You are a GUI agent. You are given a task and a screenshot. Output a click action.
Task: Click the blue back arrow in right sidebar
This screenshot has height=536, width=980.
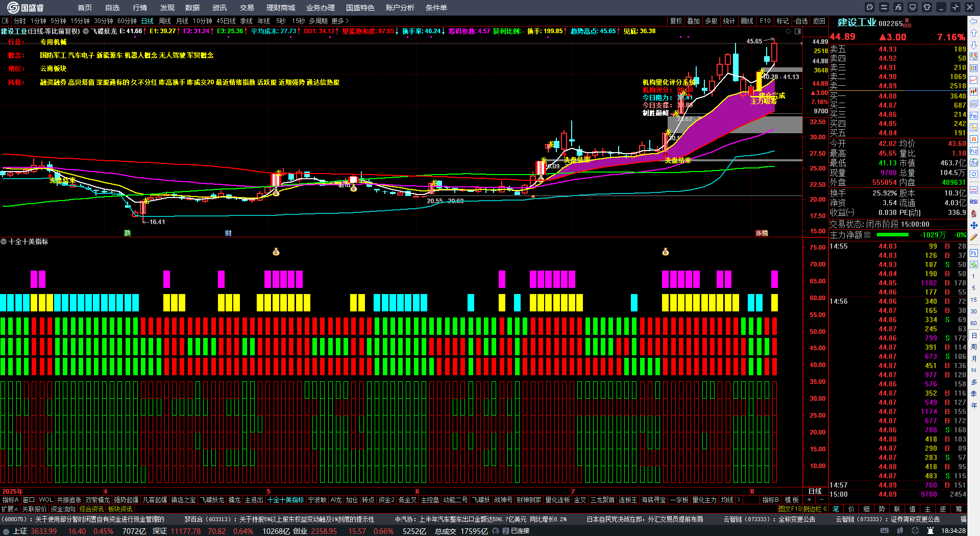coord(974,21)
